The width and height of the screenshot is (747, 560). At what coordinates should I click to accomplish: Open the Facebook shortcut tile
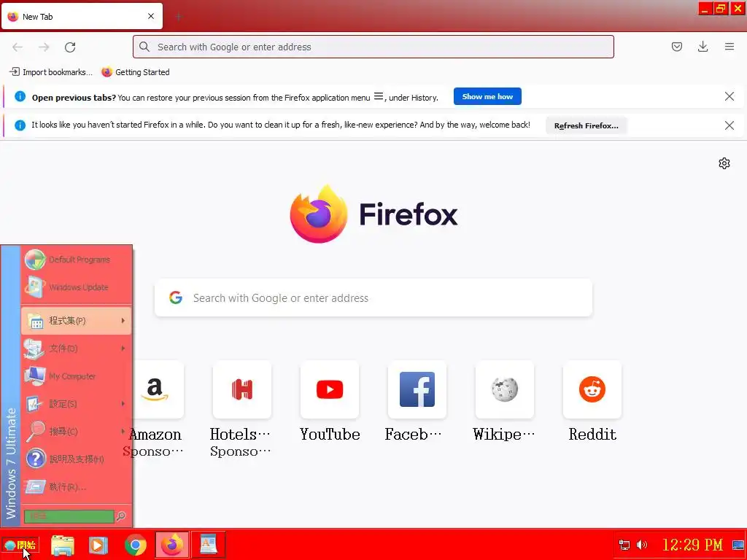pos(417,389)
